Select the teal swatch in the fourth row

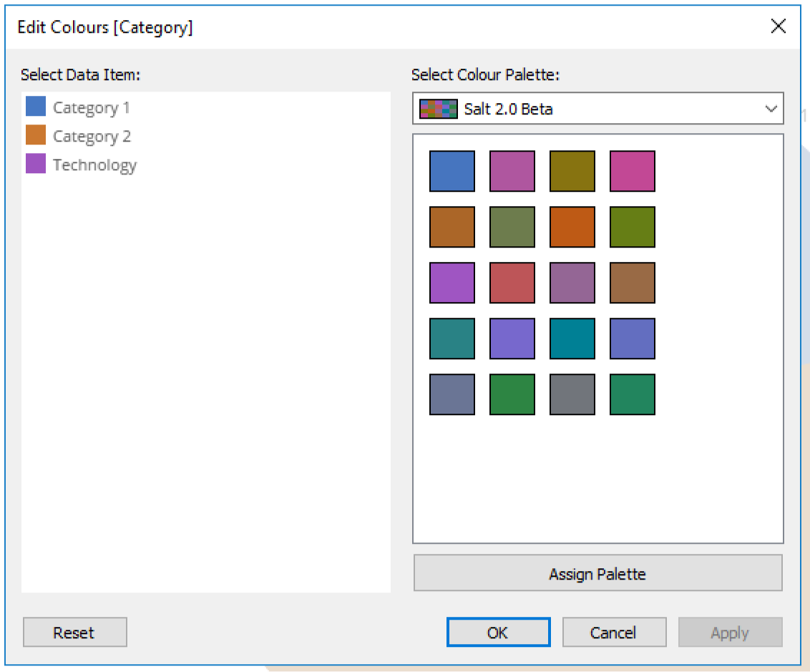[x=452, y=339]
